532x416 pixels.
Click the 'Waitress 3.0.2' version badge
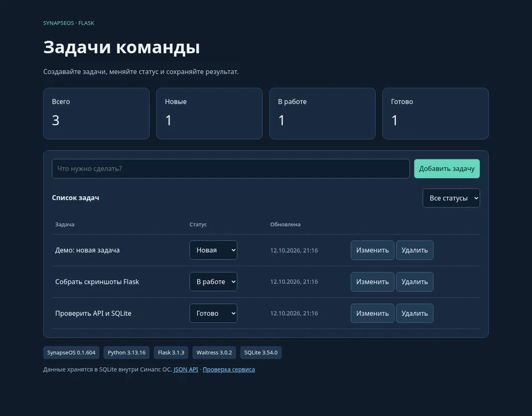(214, 353)
